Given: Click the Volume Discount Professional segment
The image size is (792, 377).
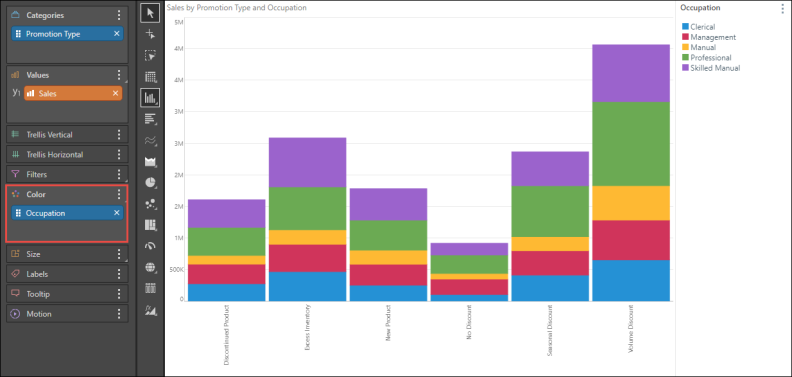Looking at the screenshot, I should [631, 144].
